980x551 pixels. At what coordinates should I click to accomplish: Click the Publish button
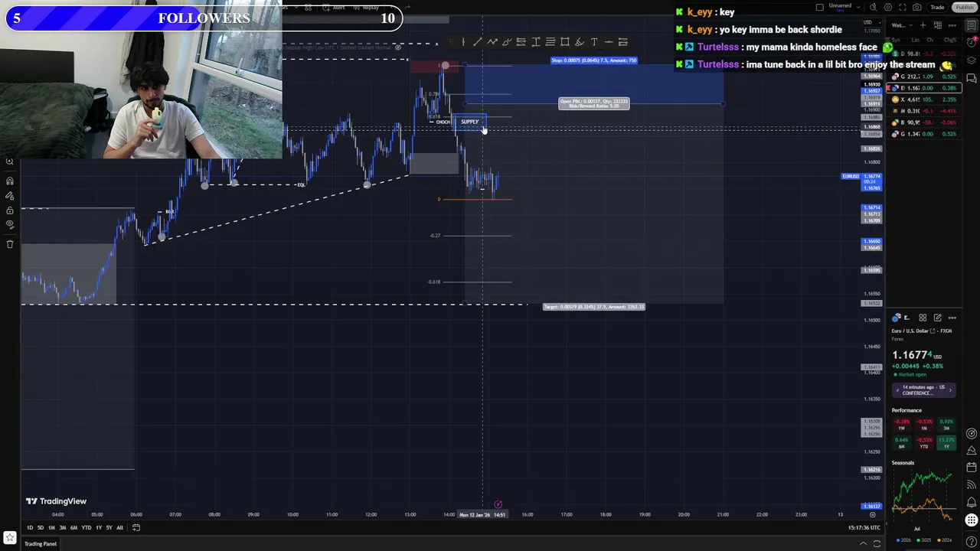964,7
